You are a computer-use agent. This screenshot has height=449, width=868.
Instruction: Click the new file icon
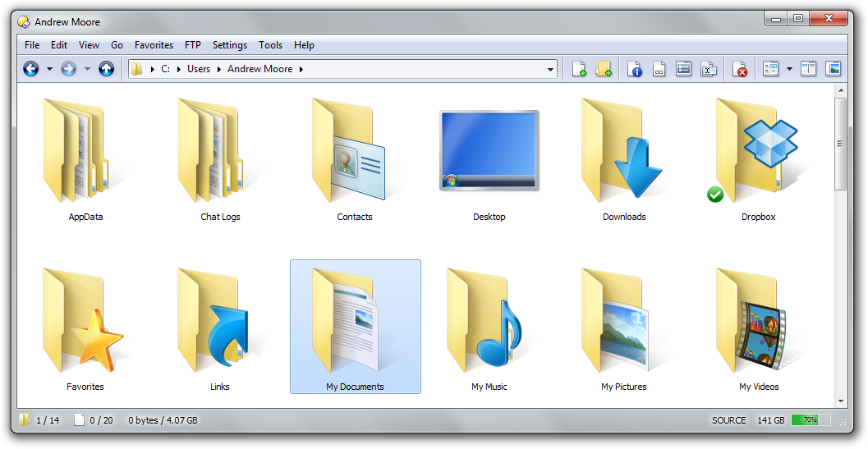point(579,69)
